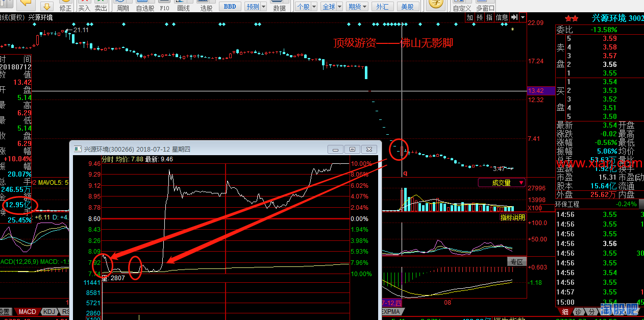644x320 pixels.
Task: Open the 买入 buy order button
Action: [84, 6]
